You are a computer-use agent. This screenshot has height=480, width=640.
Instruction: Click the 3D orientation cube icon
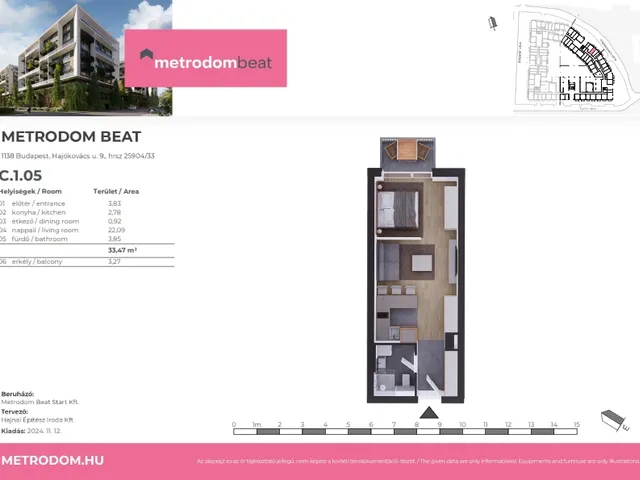[609, 420]
